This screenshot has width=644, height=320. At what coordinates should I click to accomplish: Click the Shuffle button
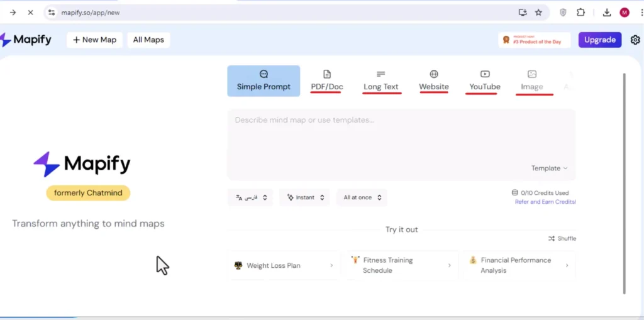562,238
